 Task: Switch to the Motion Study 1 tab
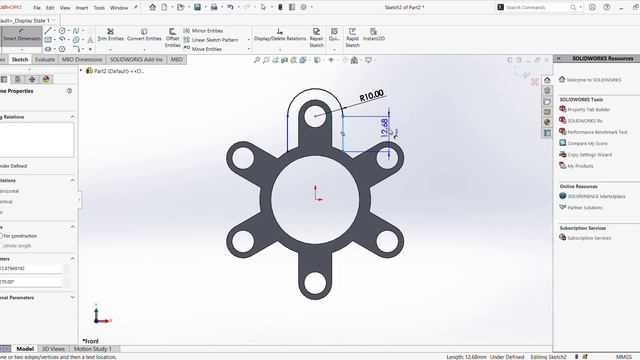93,349
